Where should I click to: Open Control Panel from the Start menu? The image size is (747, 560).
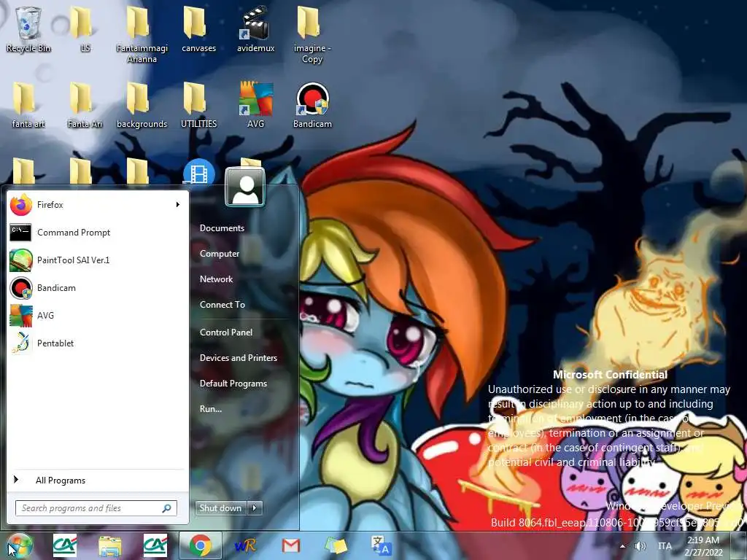pos(226,332)
